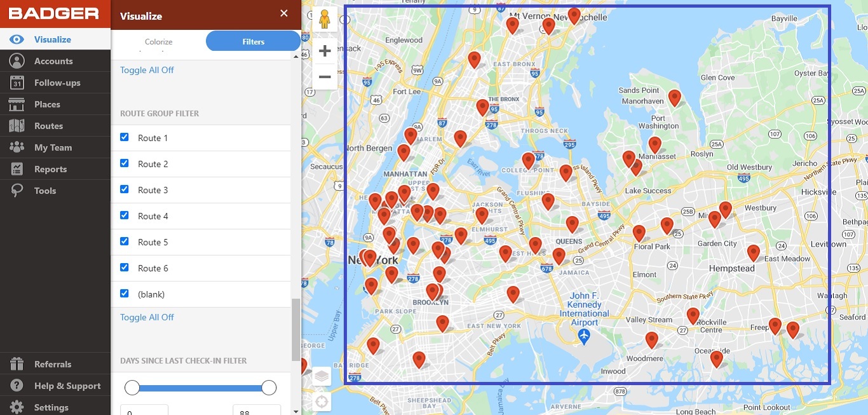Disable the Route 6 route group
Viewport: 868px width, 415px height.
[125, 268]
